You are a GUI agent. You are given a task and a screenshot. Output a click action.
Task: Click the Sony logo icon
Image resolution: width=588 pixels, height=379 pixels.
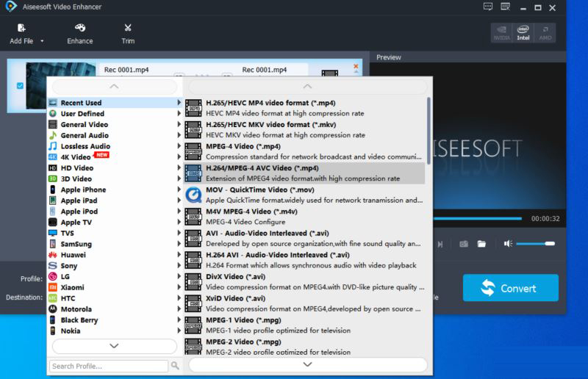pyautogui.click(x=53, y=266)
